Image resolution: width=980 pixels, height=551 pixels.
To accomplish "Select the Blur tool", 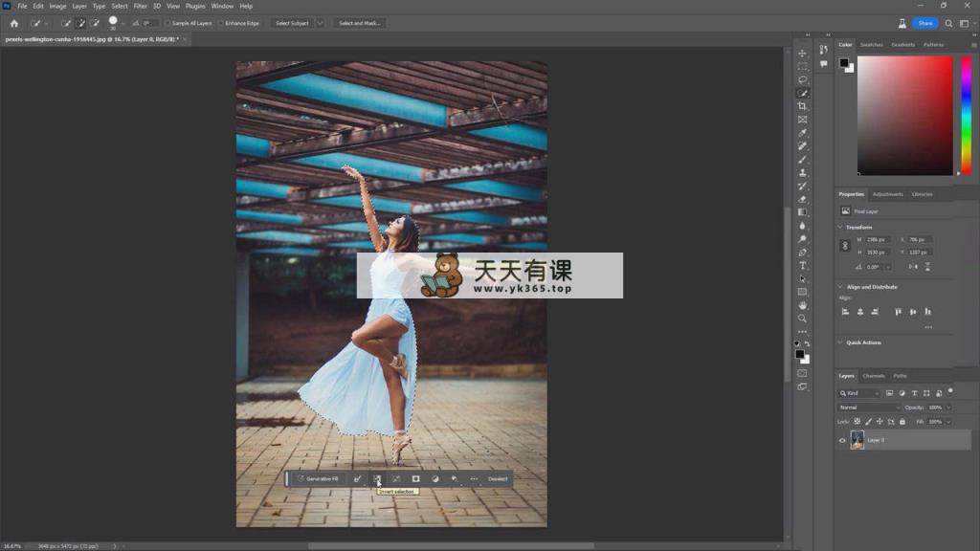I will (803, 226).
